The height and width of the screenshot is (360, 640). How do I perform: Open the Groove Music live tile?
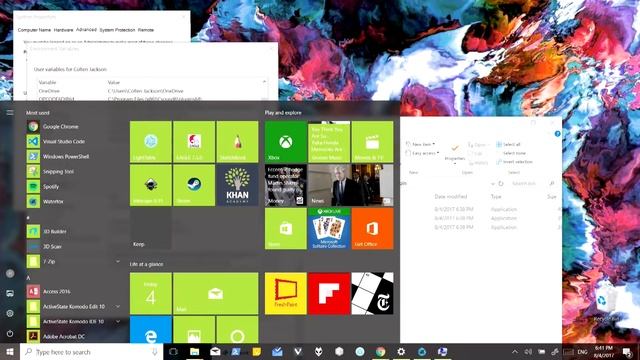(329, 142)
